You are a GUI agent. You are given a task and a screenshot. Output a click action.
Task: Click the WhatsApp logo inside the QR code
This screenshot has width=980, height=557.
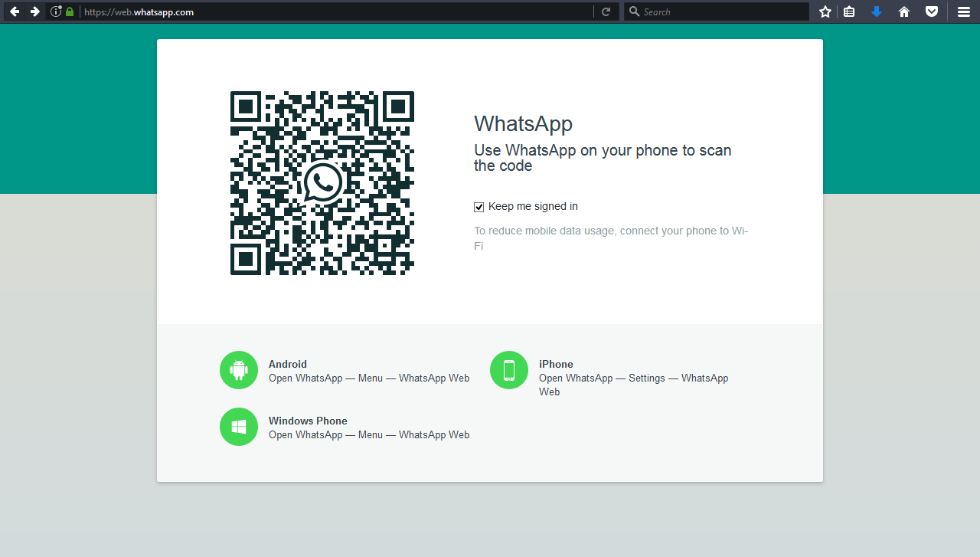click(x=322, y=182)
